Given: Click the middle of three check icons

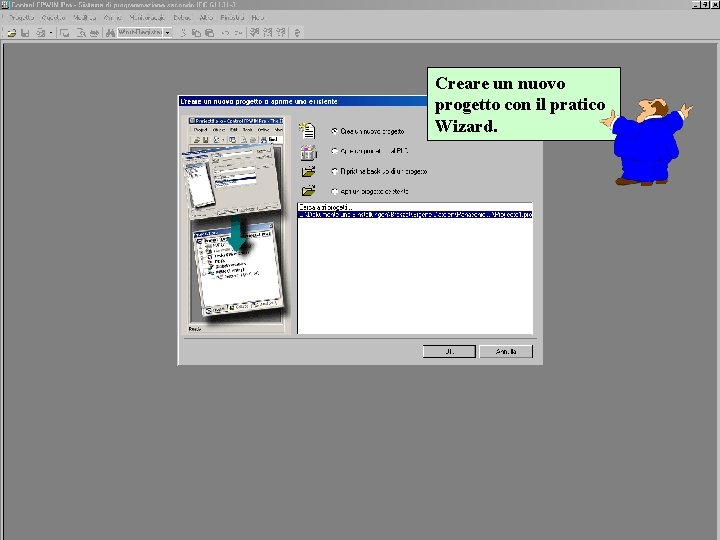Looking at the screenshot, I should 268,33.
